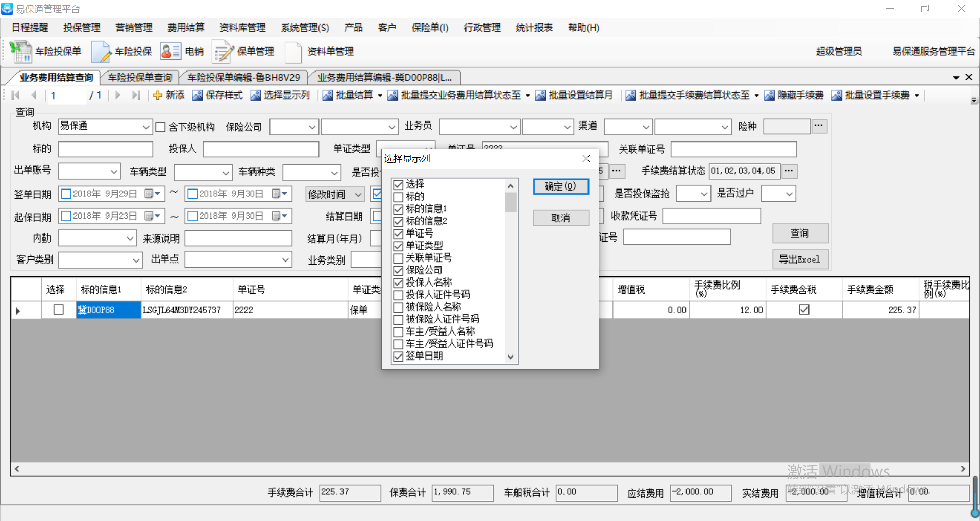Open 资料单管理 toolbar icon
The image size is (980, 521).
click(293, 52)
